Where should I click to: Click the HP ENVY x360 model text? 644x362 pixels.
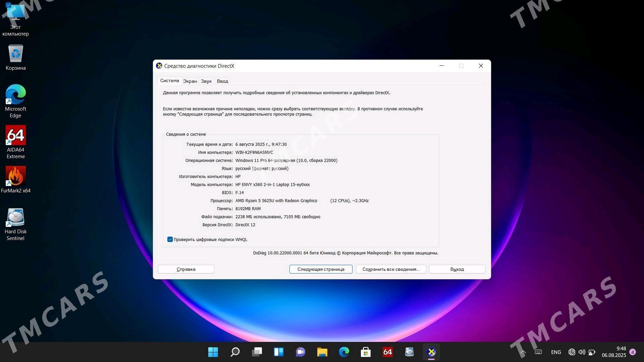coord(272,184)
